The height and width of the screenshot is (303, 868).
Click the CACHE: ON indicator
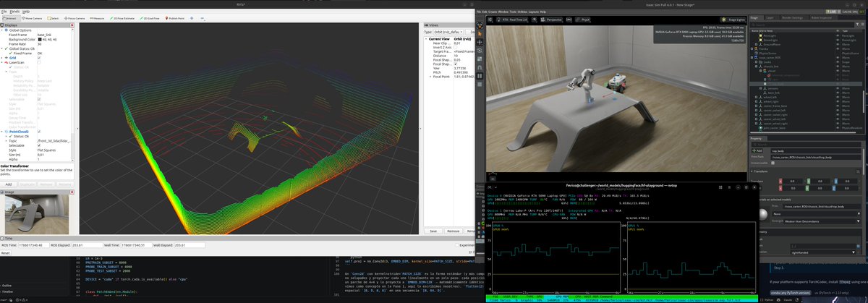(x=851, y=12)
